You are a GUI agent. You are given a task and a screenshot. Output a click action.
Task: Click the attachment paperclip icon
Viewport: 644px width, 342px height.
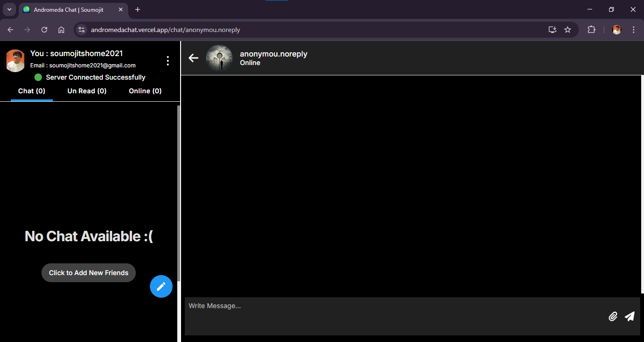tap(613, 316)
